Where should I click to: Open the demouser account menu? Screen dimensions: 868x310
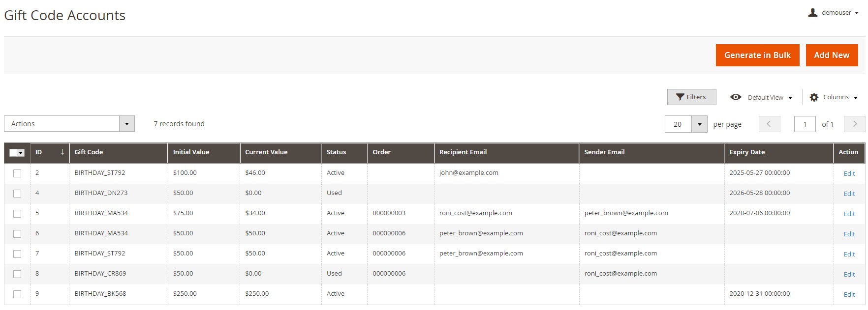(834, 13)
